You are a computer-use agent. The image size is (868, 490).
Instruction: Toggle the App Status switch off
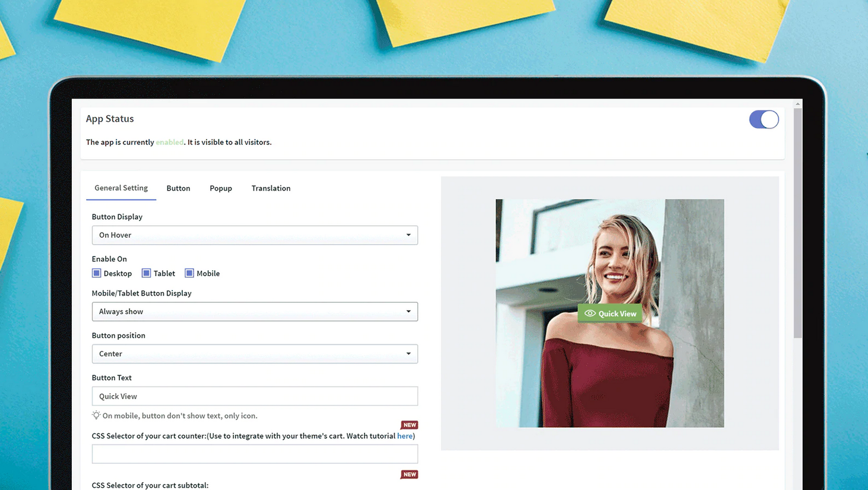point(764,119)
